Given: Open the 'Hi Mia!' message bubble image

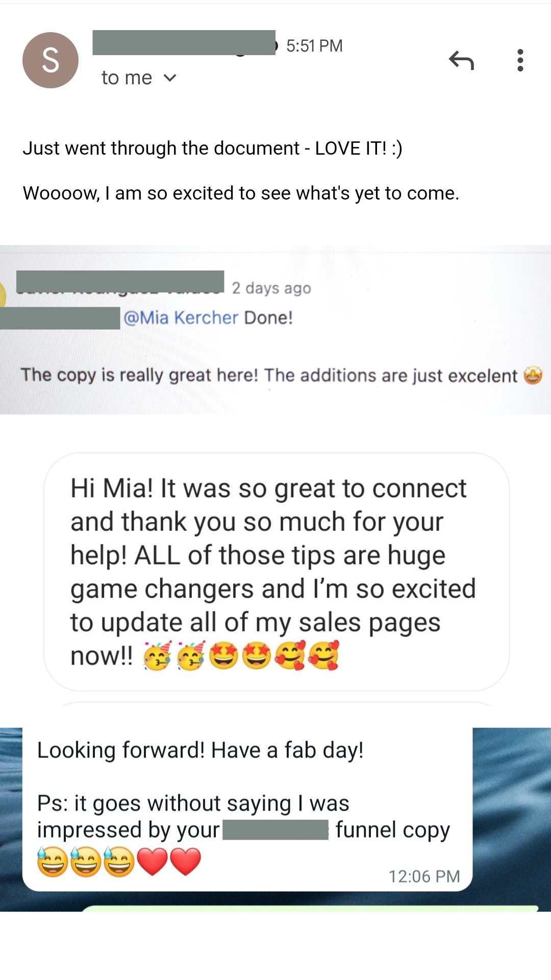Looking at the screenshot, I should 276,572.
